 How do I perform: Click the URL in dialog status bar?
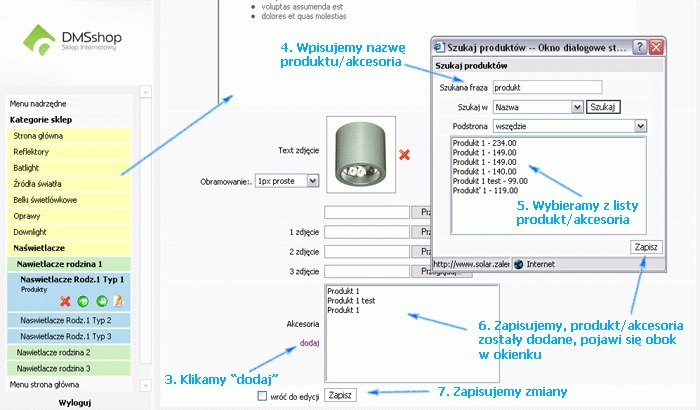471,264
